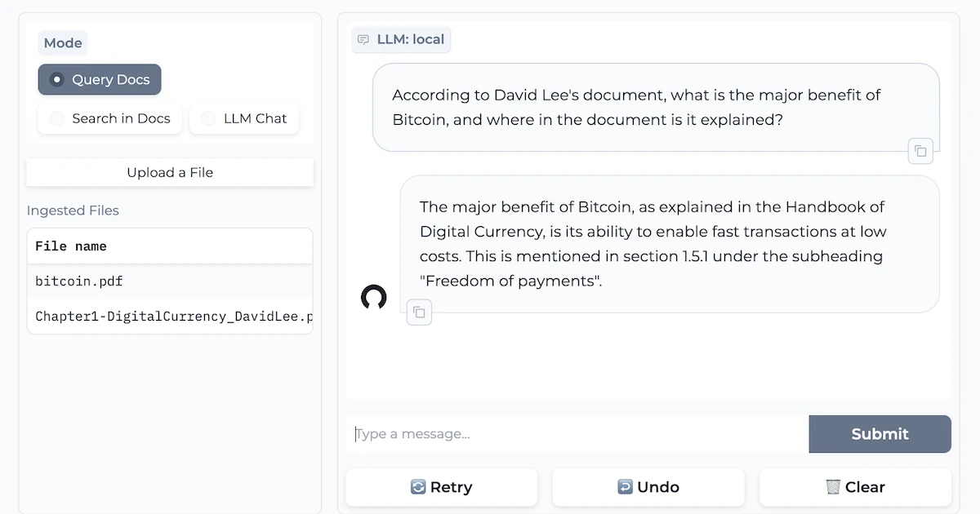Select the Chapter1-DigitalCurrency_DavidLee file row
The height and width of the screenshot is (514, 980).
[x=170, y=317]
